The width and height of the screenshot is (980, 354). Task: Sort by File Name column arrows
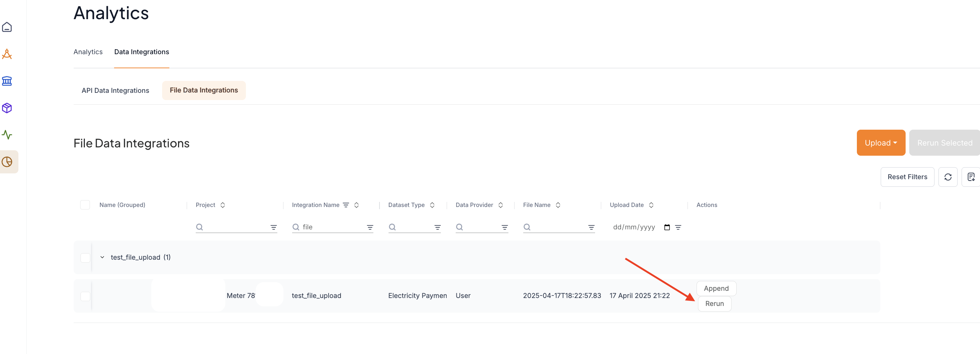point(558,205)
